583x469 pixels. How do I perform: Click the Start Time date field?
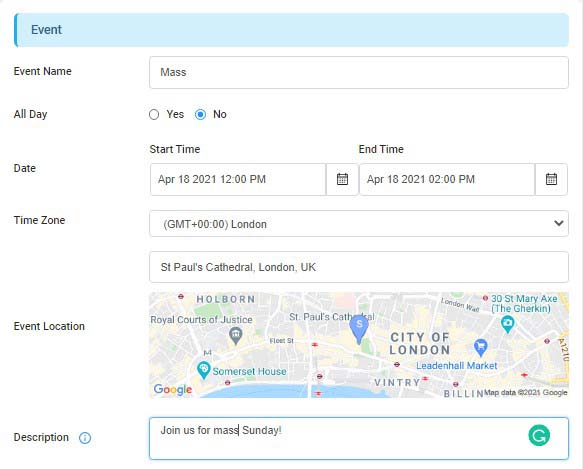coord(238,179)
